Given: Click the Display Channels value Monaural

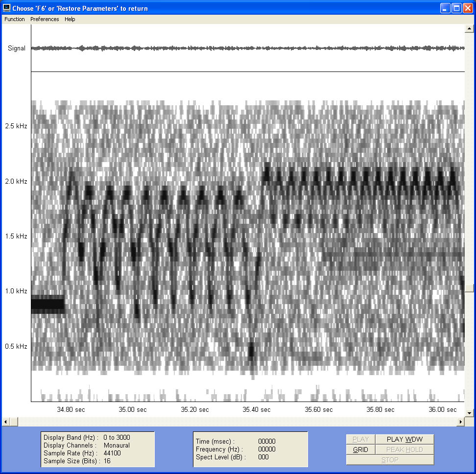Looking at the screenshot, I should (117, 445).
